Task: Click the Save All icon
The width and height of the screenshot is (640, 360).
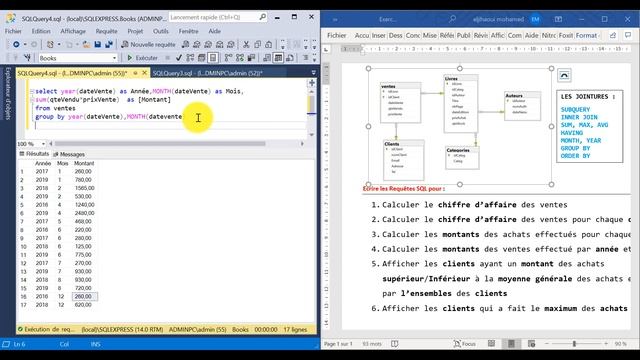Action: [109, 44]
